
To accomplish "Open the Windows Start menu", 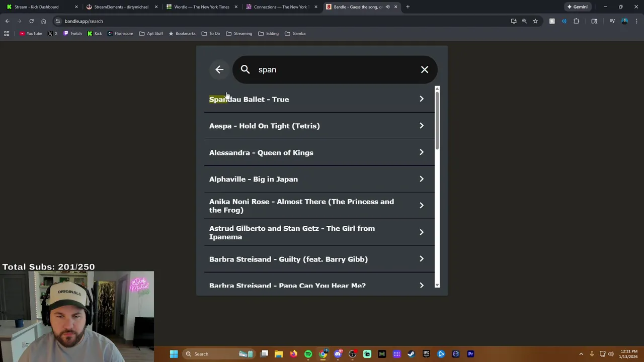I will pos(174,354).
